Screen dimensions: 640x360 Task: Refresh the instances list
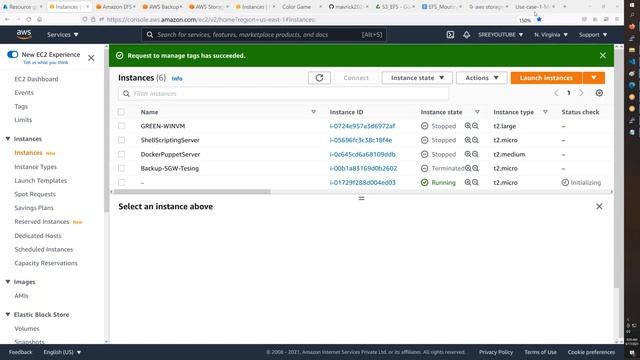coord(319,78)
